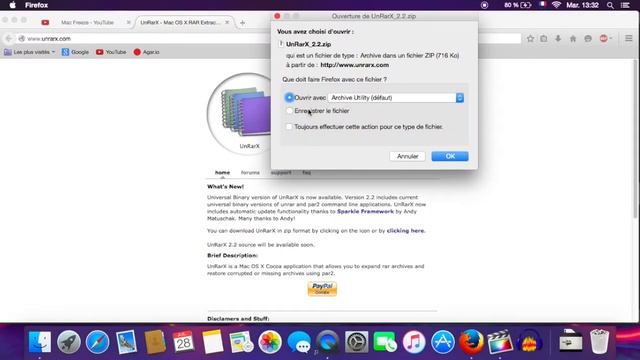Open Spotlight search in menu bar

pos(610,5)
